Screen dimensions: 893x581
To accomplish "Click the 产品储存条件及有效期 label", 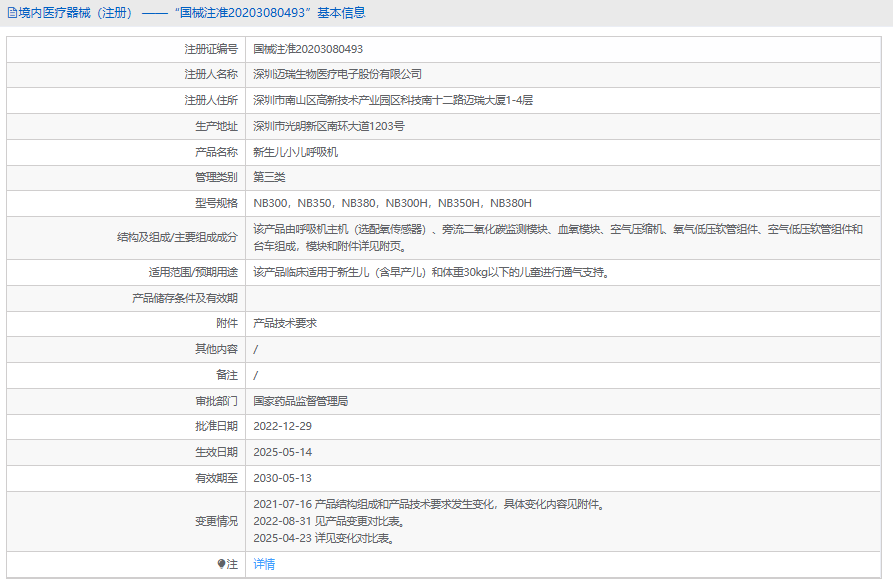I will tap(185, 298).
